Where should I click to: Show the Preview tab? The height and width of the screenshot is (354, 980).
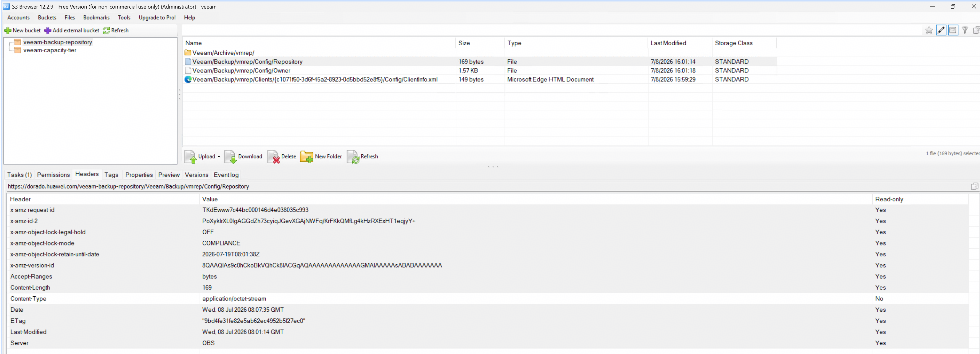(x=169, y=175)
